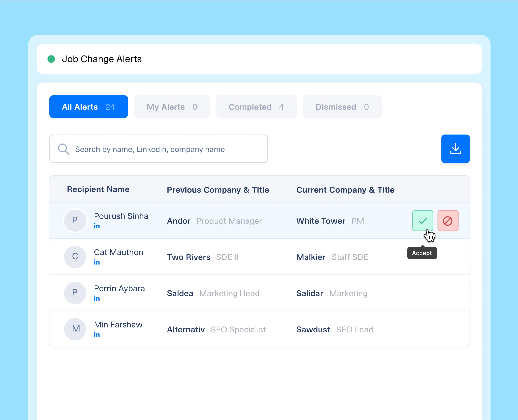
Task: Switch to the All Alerts tab
Action: (x=88, y=107)
